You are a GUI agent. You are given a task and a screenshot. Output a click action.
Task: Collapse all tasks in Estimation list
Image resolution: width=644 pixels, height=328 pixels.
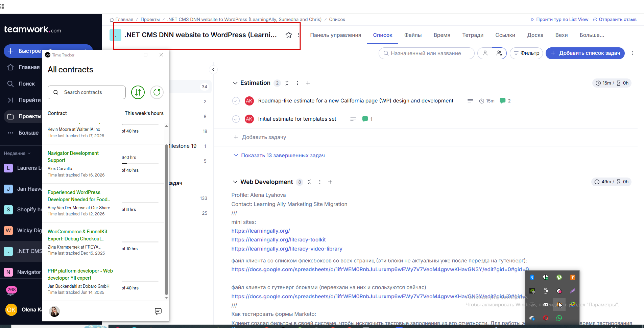point(287,83)
